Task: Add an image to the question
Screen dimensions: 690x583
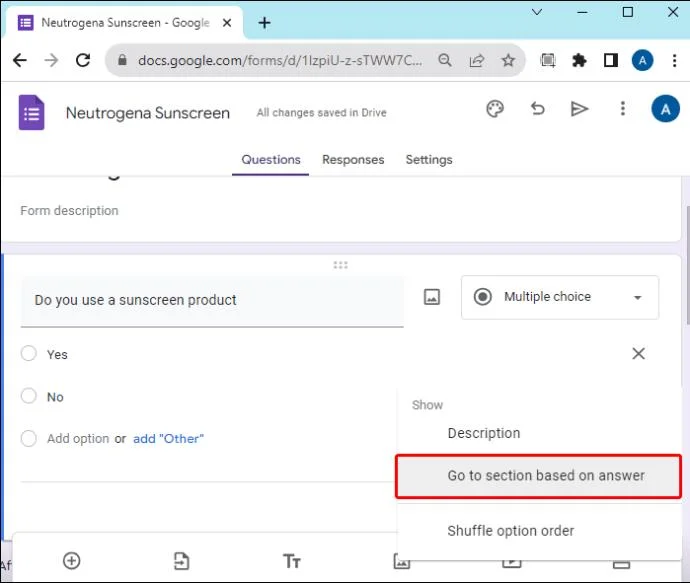Action: [x=431, y=297]
